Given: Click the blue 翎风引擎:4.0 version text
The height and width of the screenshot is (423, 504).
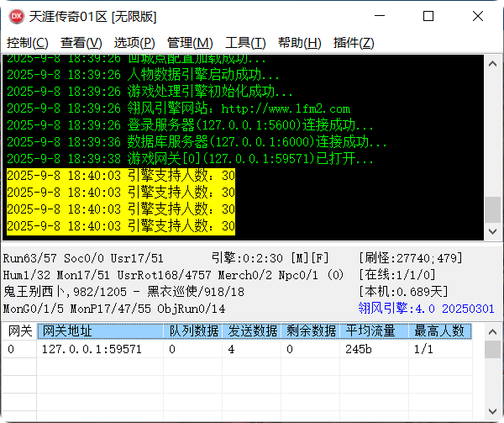Looking at the screenshot, I should (x=426, y=309).
